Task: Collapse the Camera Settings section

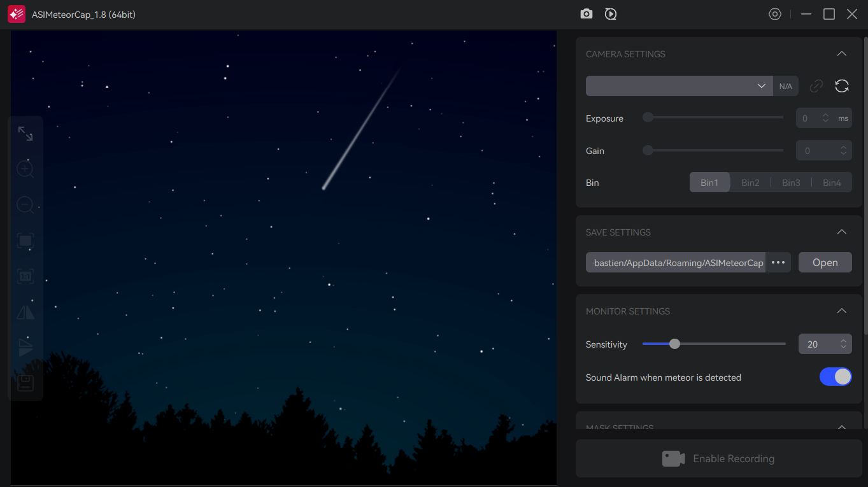Action: click(842, 54)
